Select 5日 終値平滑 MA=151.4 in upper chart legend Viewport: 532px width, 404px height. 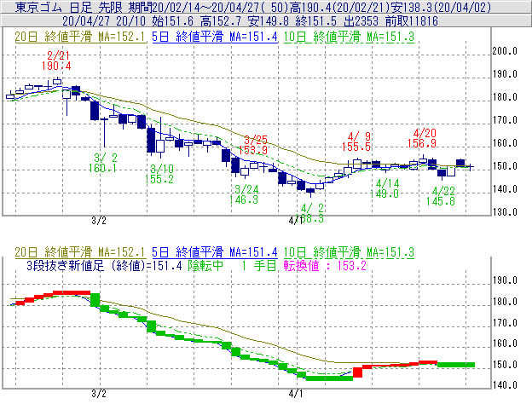(x=215, y=37)
